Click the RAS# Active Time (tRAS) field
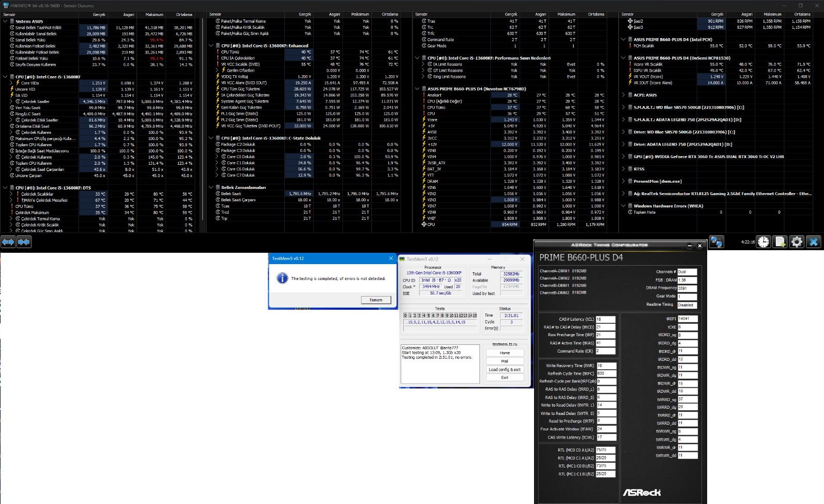This screenshot has height=504, width=824. coord(606,343)
